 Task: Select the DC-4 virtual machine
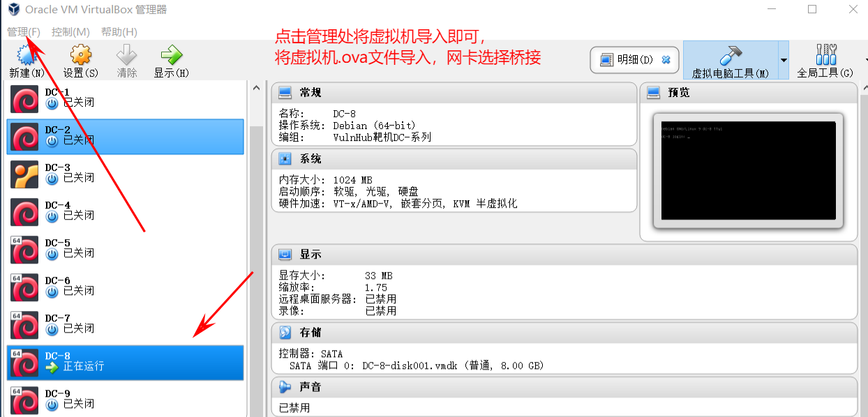point(126,212)
